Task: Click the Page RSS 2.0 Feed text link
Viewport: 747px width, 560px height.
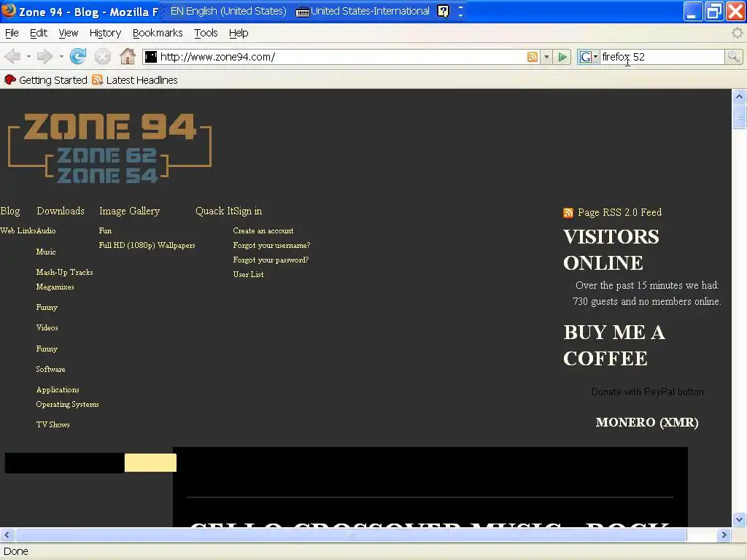Action: coord(619,212)
